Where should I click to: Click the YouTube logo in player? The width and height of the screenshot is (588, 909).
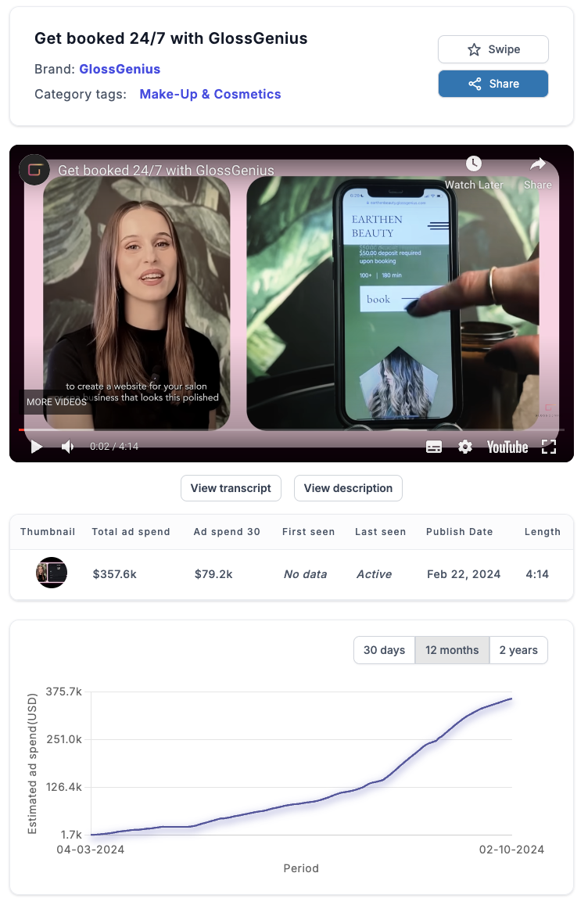tap(507, 447)
